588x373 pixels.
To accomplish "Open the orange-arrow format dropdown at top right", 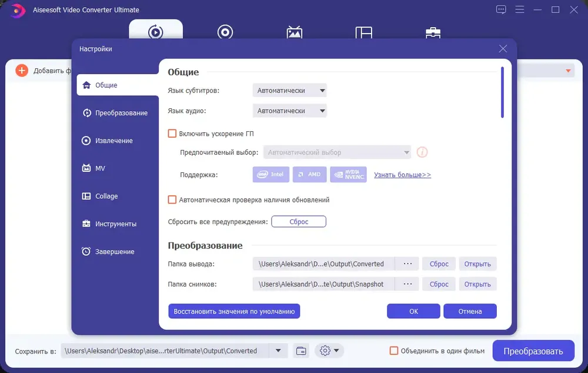I will (568, 71).
